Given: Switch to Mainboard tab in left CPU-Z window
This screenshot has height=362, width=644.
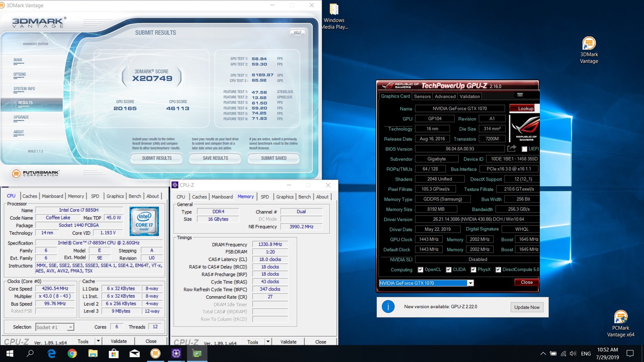Looking at the screenshot, I should pyautogui.click(x=52, y=196).
